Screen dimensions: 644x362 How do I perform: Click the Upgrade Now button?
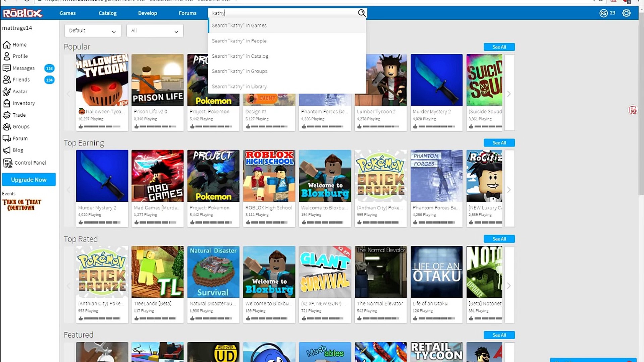point(29,180)
